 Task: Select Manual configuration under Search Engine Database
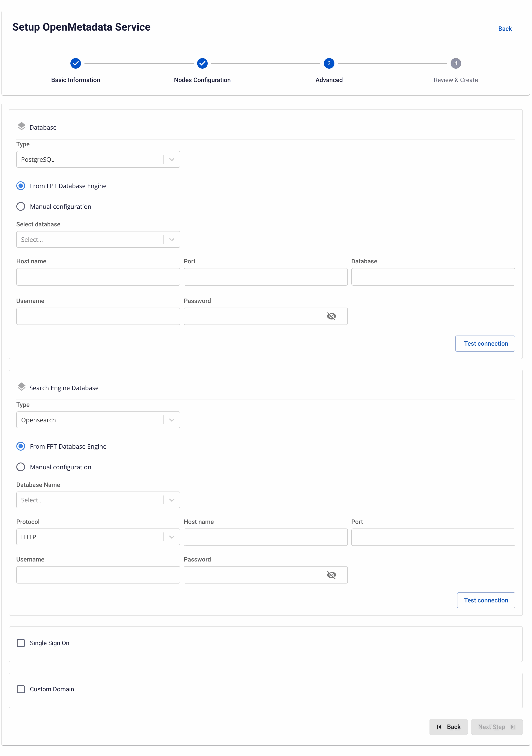pos(21,467)
